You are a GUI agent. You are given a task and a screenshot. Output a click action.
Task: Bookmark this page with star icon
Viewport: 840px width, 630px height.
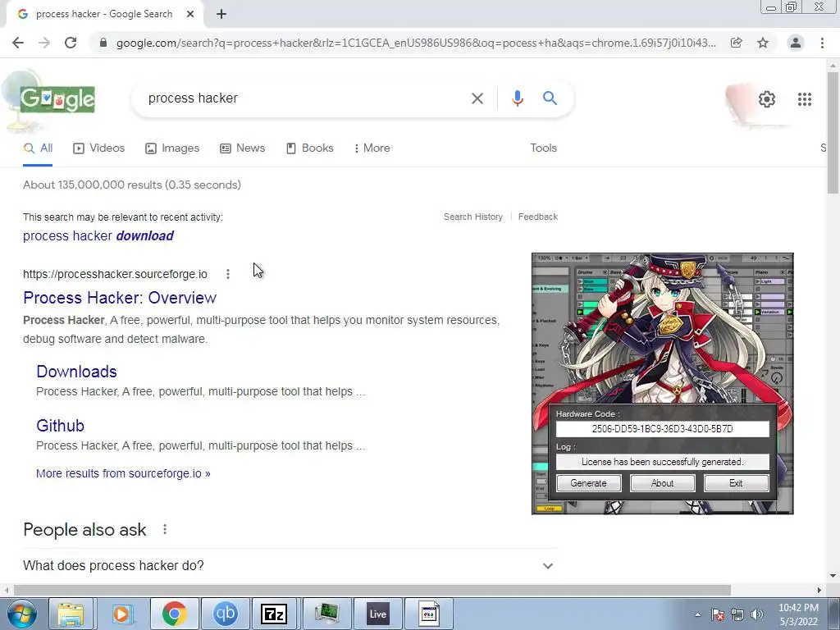point(763,43)
